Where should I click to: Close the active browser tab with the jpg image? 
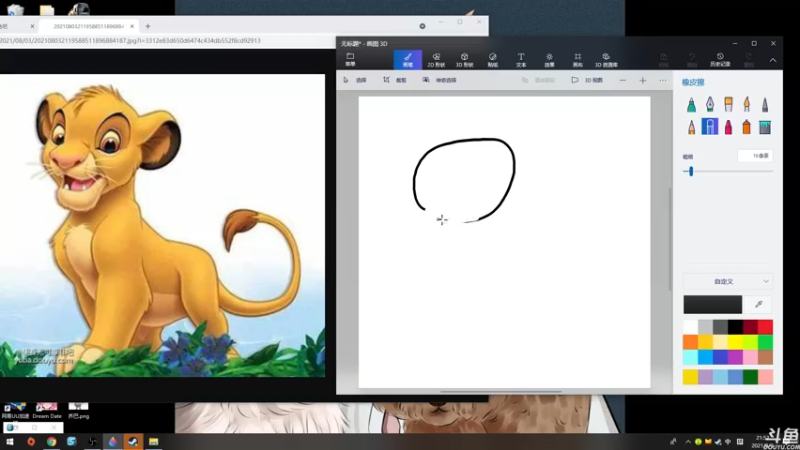click(132, 26)
